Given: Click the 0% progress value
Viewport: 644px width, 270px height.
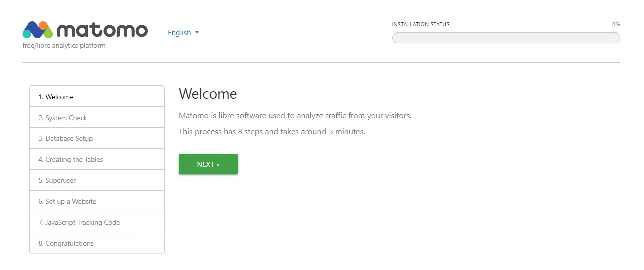Looking at the screenshot, I should pos(616,24).
